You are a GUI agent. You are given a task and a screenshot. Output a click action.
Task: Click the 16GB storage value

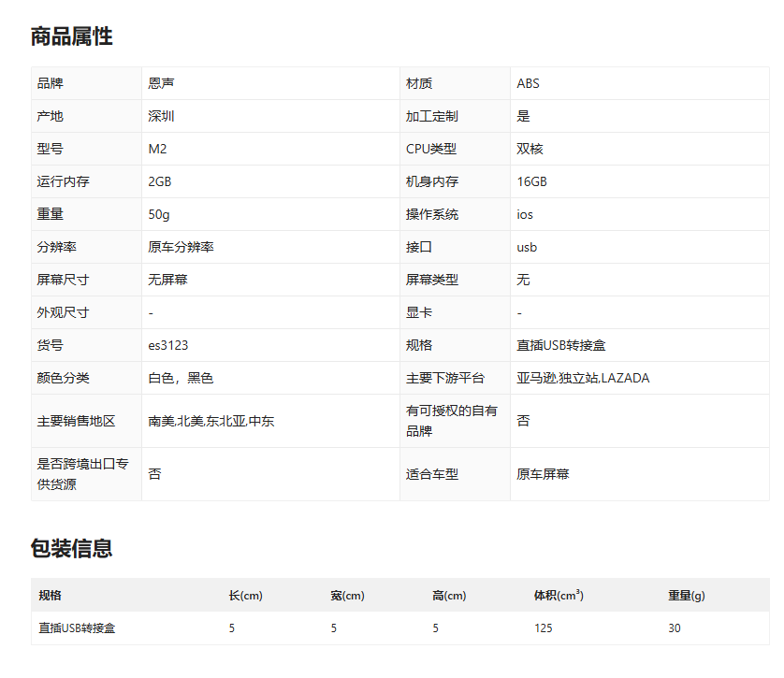(x=531, y=181)
